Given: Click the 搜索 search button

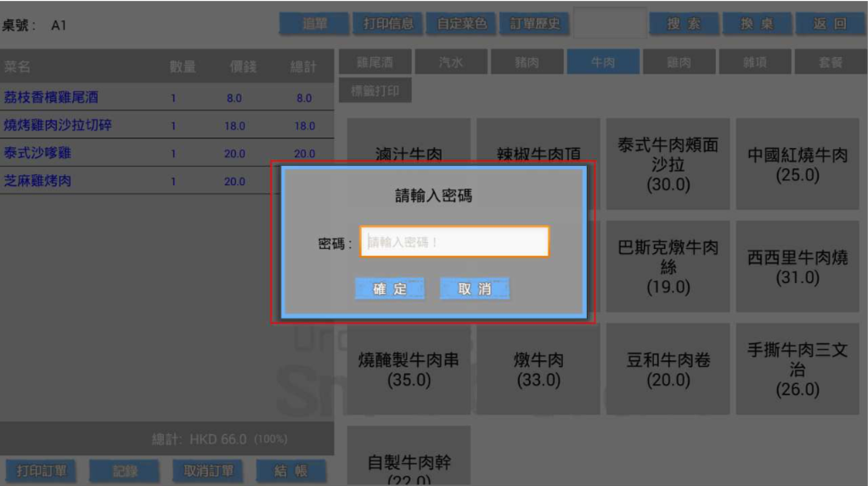Looking at the screenshot, I should (x=684, y=24).
